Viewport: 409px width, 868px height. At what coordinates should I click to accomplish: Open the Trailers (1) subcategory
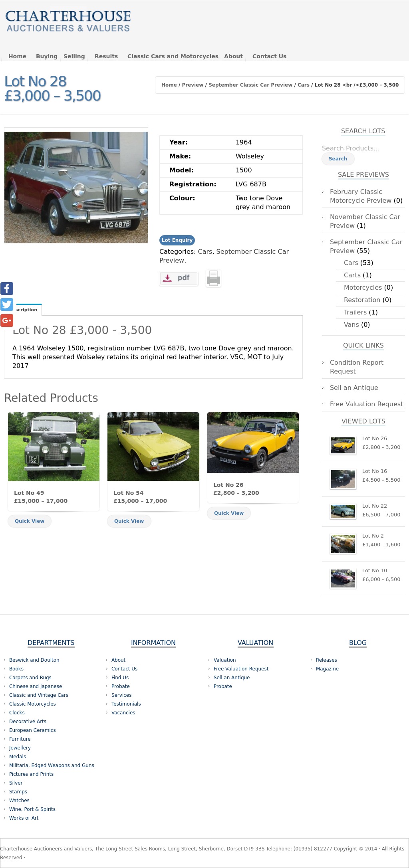(355, 312)
